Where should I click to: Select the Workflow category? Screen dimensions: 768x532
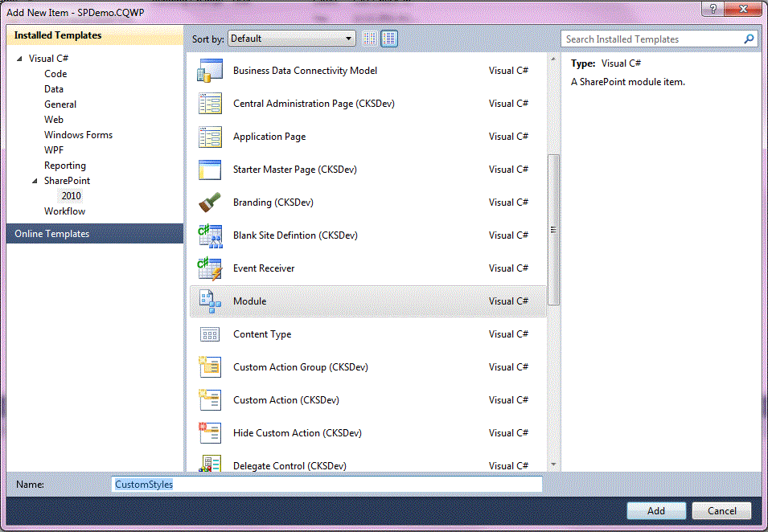(x=64, y=211)
